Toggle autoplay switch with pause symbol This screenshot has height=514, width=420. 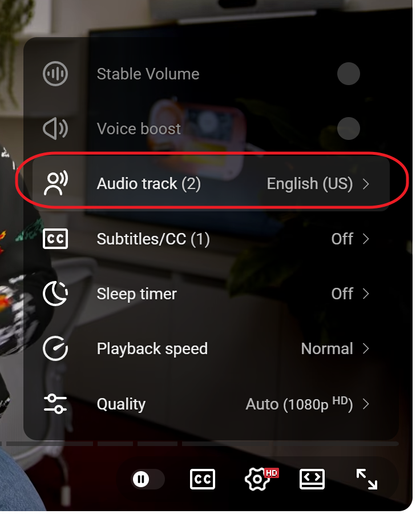click(x=148, y=479)
